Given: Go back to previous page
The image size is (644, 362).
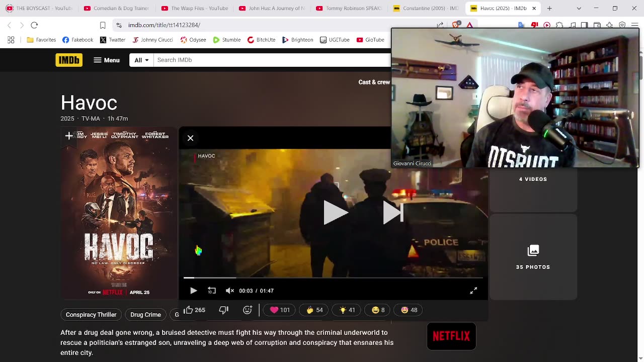Looking at the screenshot, I should 9,25.
